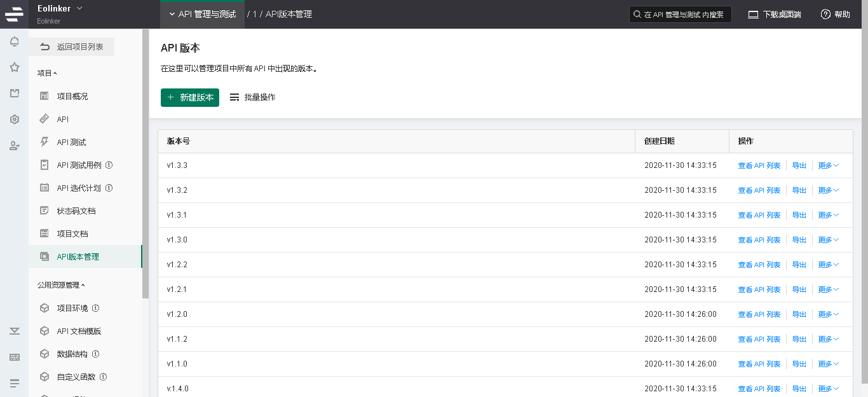Click the keyboard icon in left rail

(x=14, y=357)
